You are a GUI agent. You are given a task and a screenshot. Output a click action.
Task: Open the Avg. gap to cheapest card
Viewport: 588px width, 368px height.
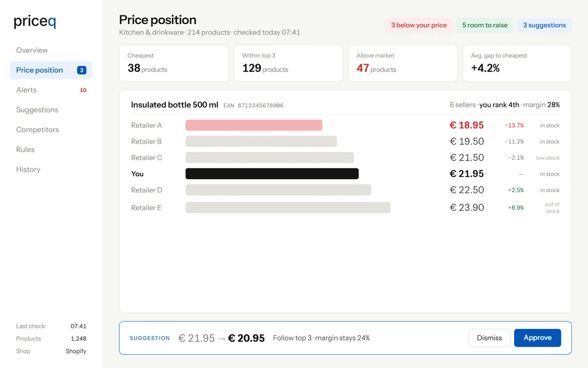point(517,63)
